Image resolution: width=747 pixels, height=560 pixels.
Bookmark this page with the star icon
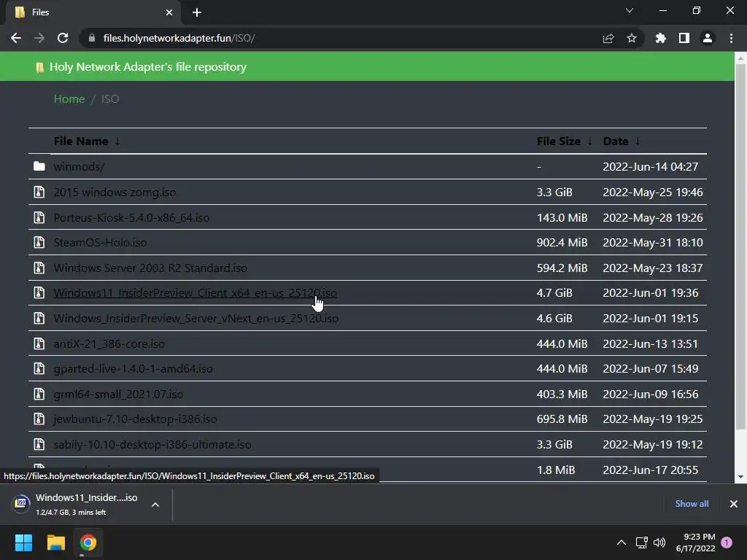pyautogui.click(x=632, y=38)
